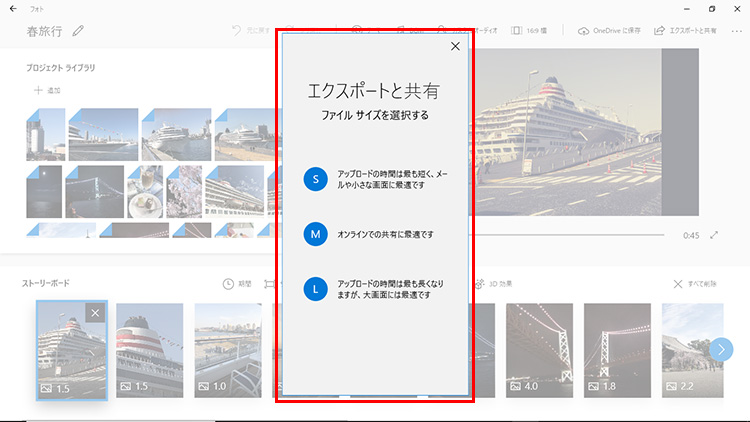Add media with the + 追加 button
Image resolution: width=750 pixels, height=422 pixels.
46,90
